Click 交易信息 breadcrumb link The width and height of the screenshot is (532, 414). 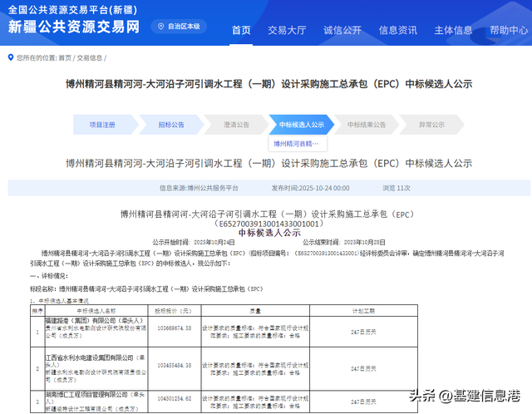[x=90, y=58]
